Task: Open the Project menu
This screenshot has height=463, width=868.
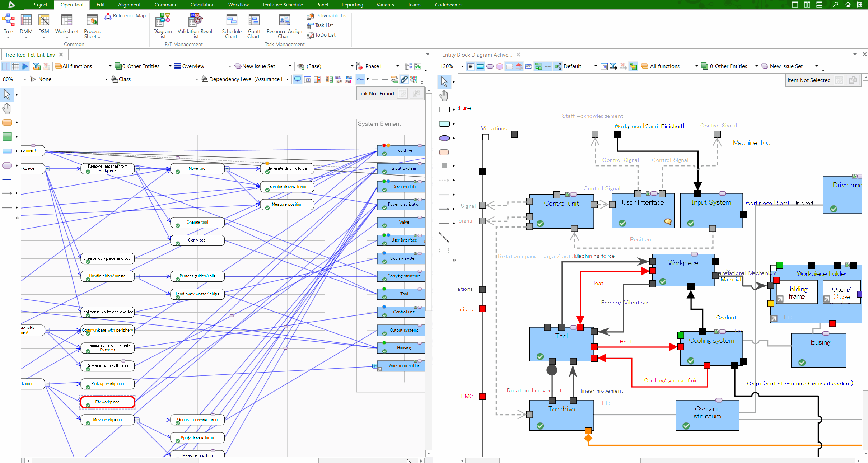Action: click(x=39, y=5)
